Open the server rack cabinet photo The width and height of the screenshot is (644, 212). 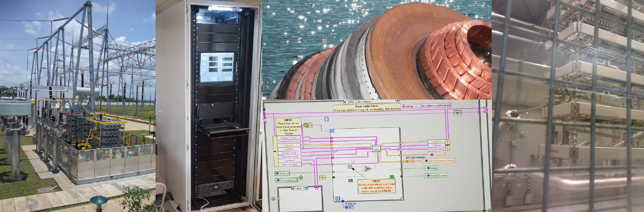pyautogui.click(x=209, y=106)
